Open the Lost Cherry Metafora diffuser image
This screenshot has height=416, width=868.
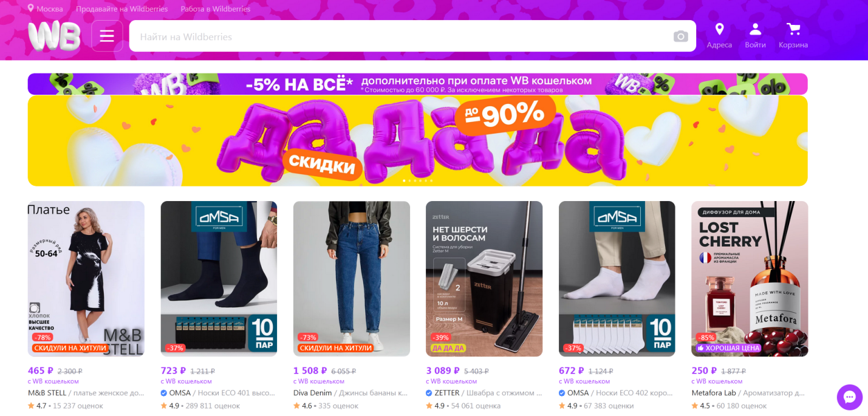[750, 279]
